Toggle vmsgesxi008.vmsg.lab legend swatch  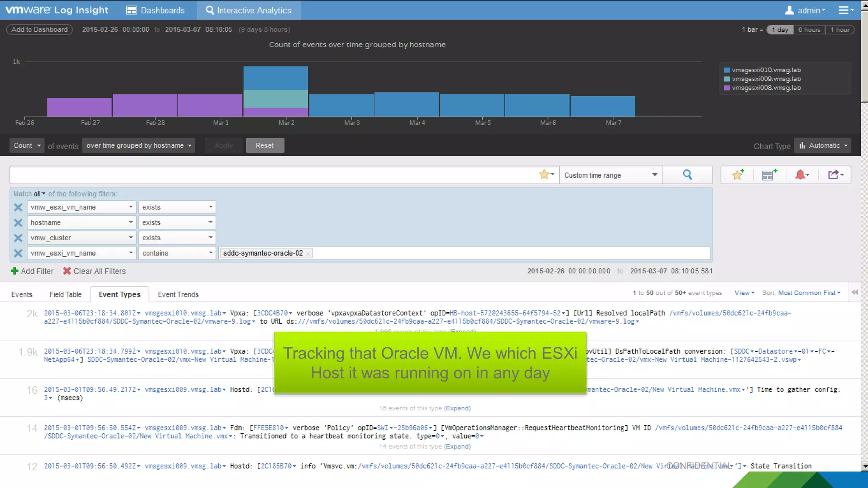(x=727, y=88)
